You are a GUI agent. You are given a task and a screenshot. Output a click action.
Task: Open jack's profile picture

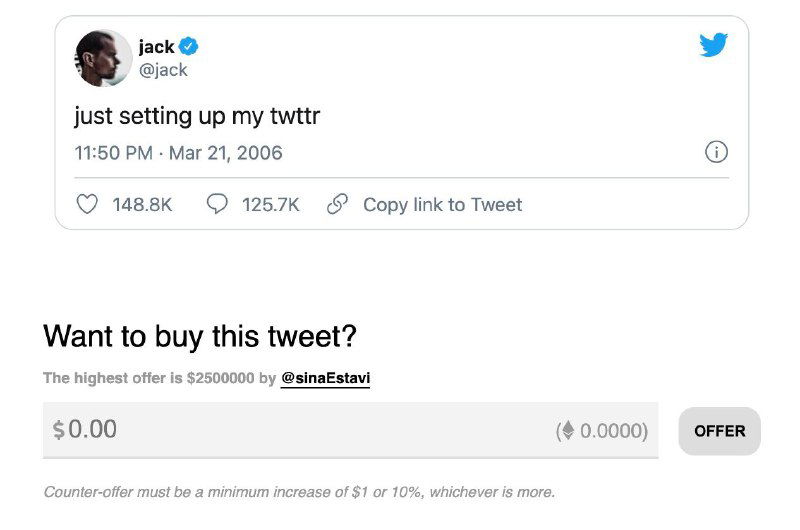click(103, 58)
